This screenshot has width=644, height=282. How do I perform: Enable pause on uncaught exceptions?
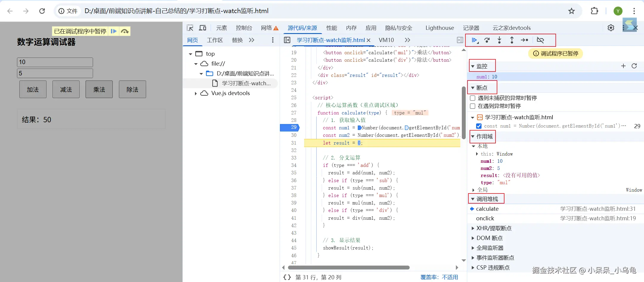pos(473,98)
